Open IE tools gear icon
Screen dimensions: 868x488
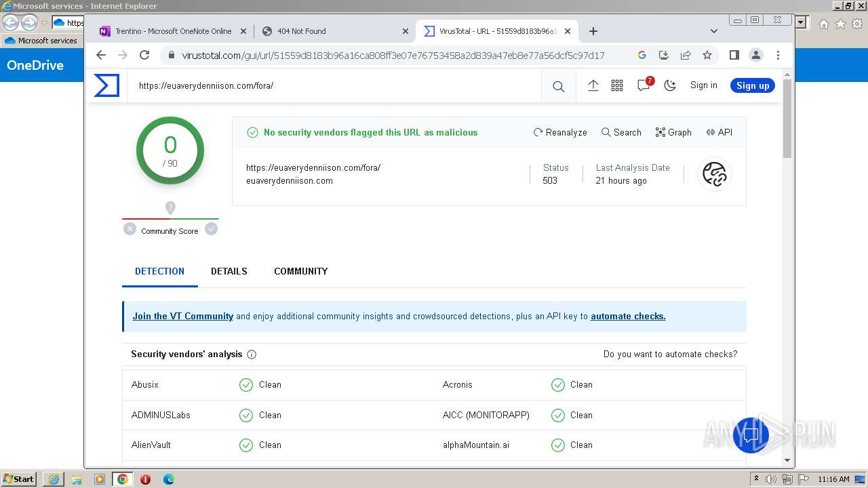point(857,23)
